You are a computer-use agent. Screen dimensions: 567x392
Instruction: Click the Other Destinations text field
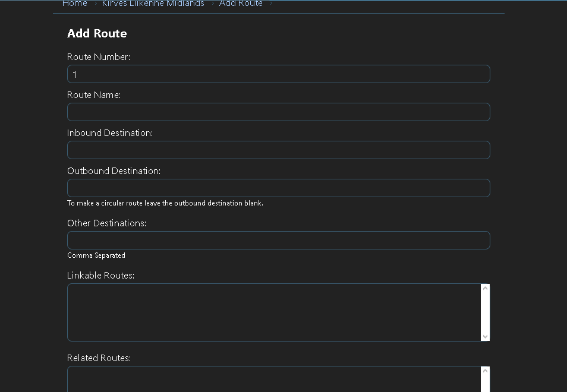278,241
